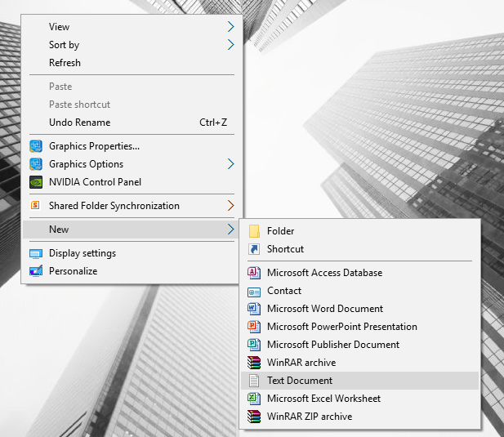Click the NVIDIA Control Panel icon

[x=36, y=182]
